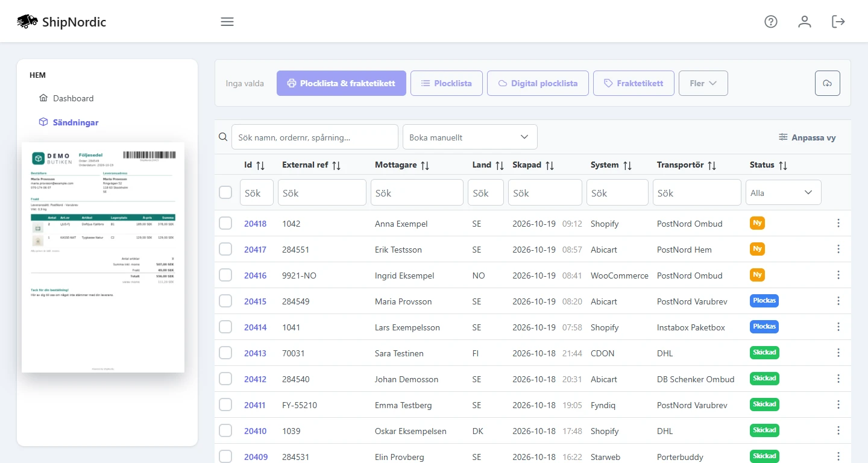
Task: Sort by Mottagare column arrows
Action: point(425,165)
